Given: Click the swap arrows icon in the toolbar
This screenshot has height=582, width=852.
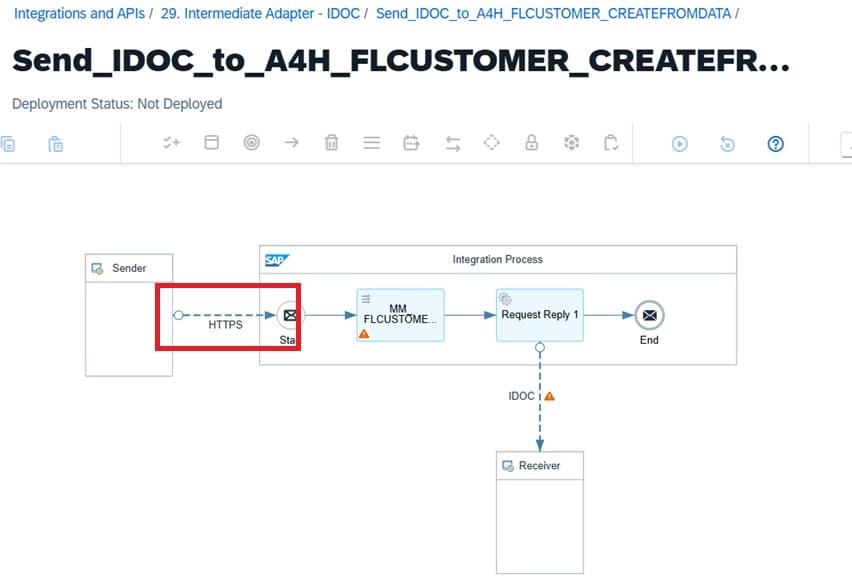Looking at the screenshot, I should tap(452, 143).
